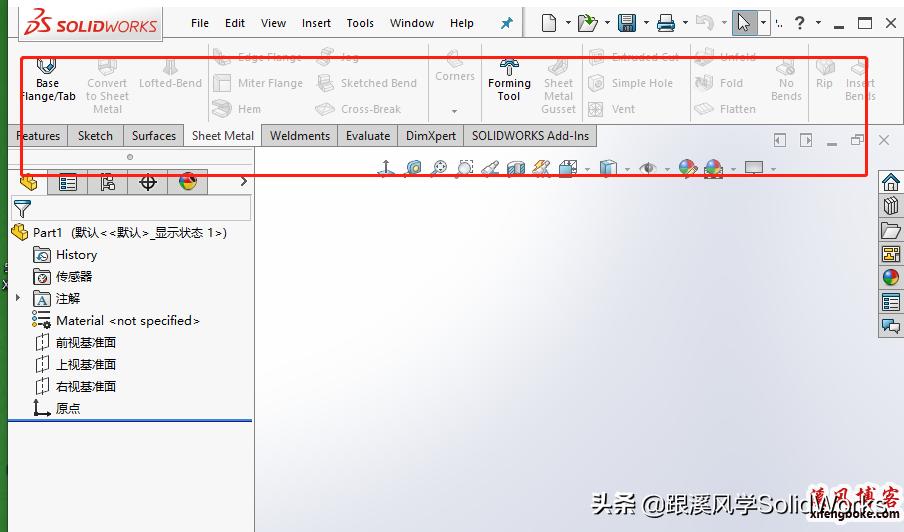Open the Open file dropdown arrow
This screenshot has width=904, height=532.
point(607,23)
